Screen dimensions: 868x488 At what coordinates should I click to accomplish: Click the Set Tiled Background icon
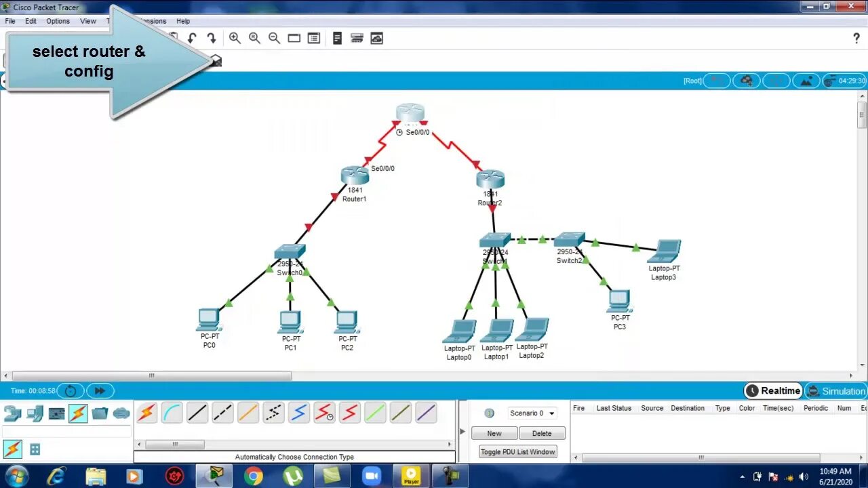click(x=806, y=81)
